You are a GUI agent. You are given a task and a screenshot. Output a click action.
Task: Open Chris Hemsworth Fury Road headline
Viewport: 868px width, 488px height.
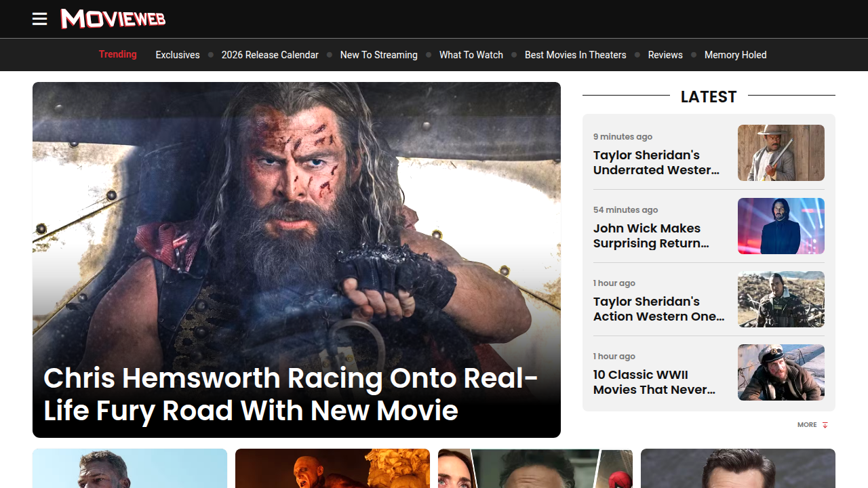[x=291, y=394]
